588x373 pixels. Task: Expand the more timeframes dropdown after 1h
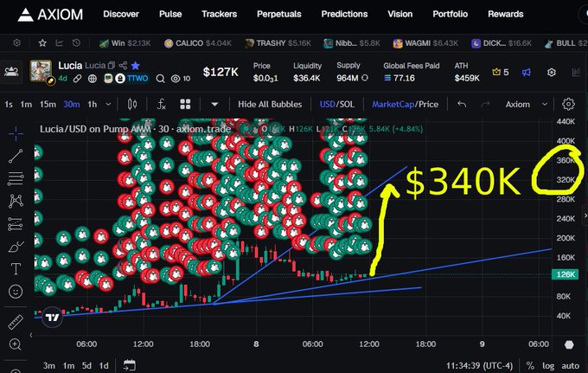108,105
